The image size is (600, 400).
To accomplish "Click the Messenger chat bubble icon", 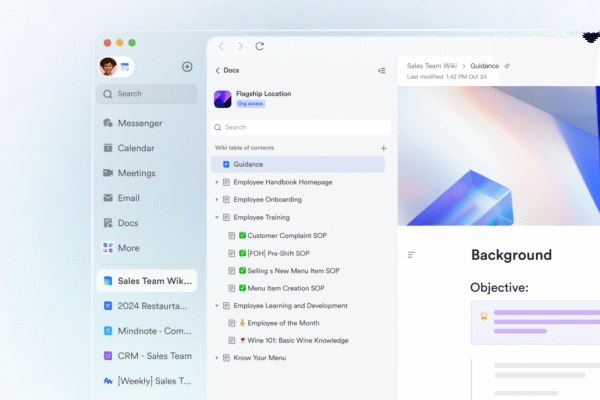I will click(108, 123).
